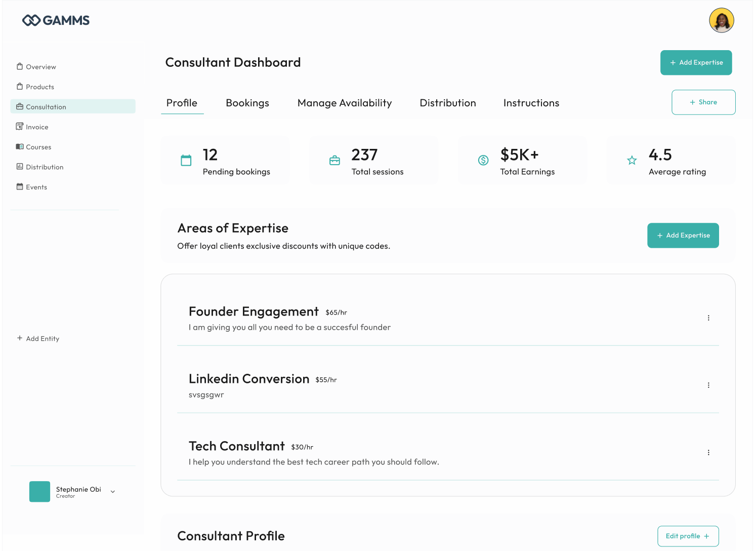Click Add Expertise in Areas of Expertise
The height and width of the screenshot is (551, 756).
tap(683, 235)
